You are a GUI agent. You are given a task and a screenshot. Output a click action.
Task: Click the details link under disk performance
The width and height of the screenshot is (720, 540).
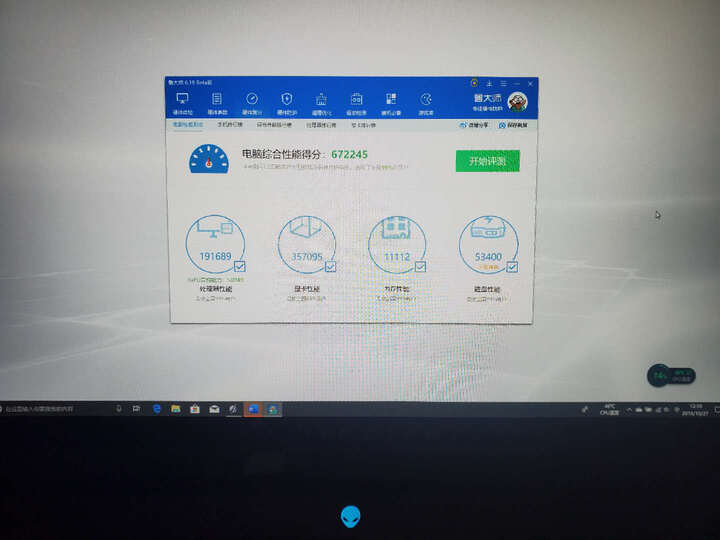coord(487,299)
